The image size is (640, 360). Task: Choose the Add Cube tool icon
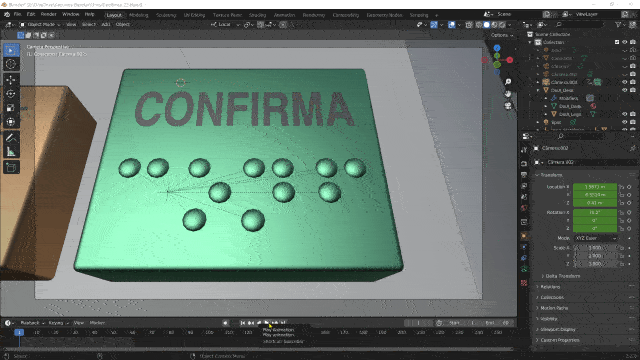click(11, 167)
